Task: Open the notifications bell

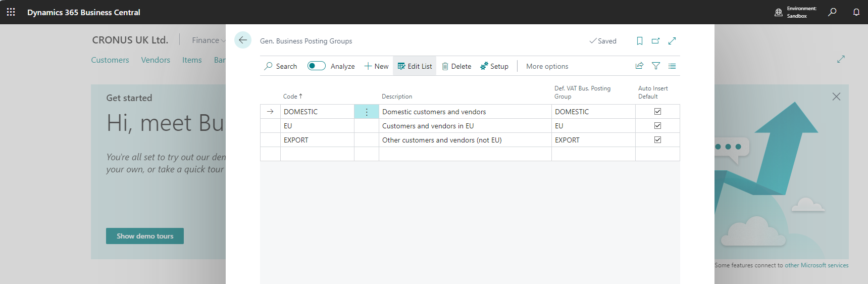Action: point(856,12)
